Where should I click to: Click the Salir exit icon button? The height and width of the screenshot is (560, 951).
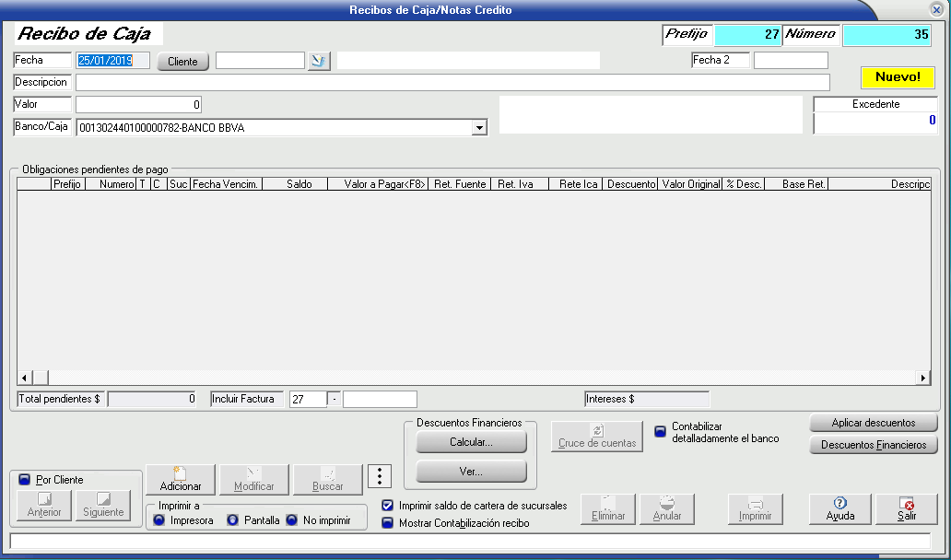[x=907, y=509]
